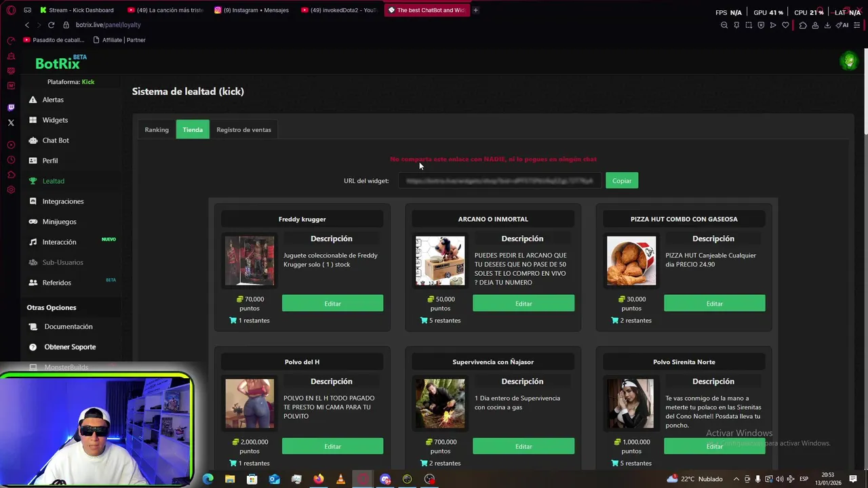Switch to the invokedDota2 YouTube browser tab

point(339,10)
